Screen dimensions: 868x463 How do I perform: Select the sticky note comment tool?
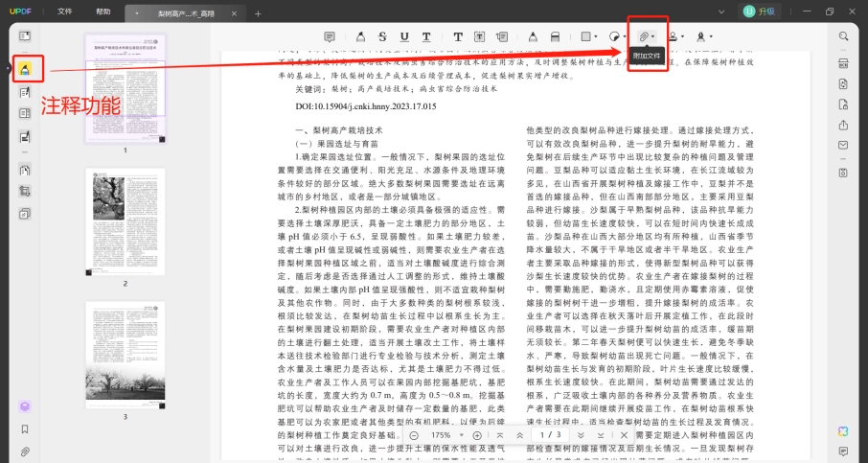[330, 36]
